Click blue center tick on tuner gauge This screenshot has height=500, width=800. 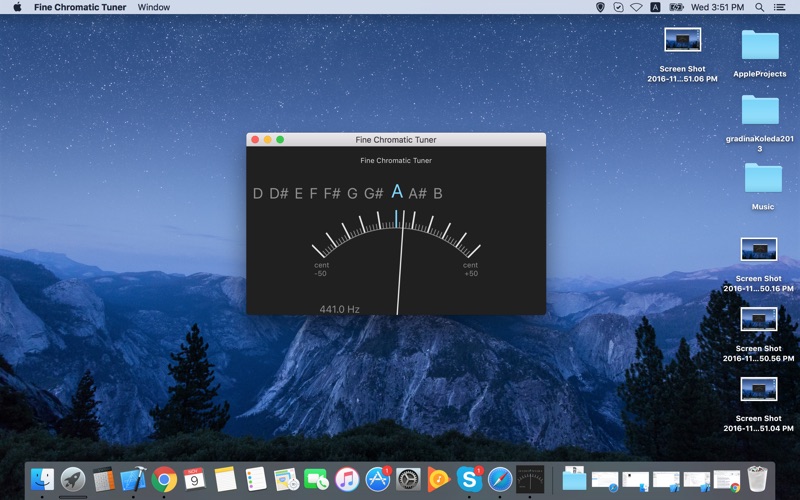click(x=396, y=218)
